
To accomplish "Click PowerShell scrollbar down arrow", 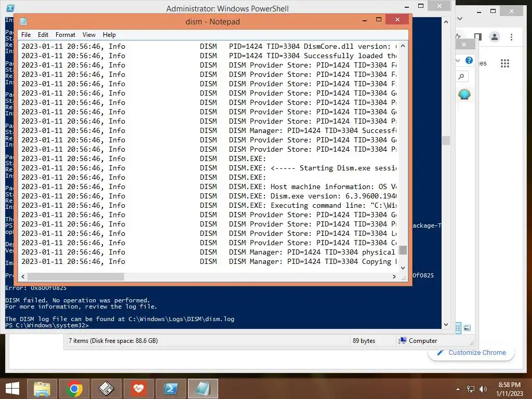I will (x=446, y=325).
